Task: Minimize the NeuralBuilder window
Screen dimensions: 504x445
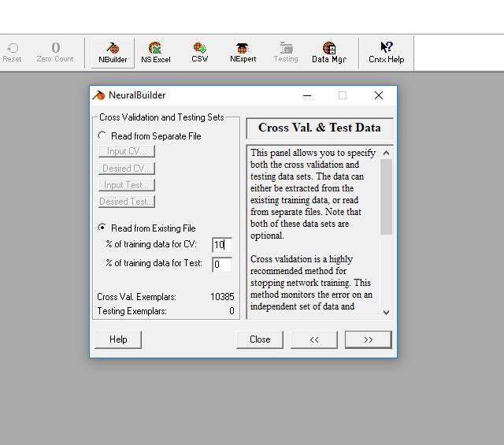Action: pos(307,95)
